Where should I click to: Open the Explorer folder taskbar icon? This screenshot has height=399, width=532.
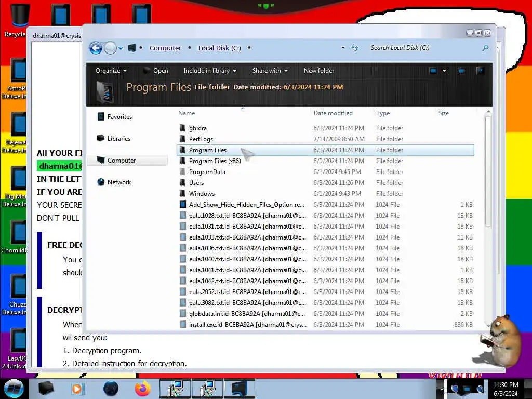click(46, 389)
